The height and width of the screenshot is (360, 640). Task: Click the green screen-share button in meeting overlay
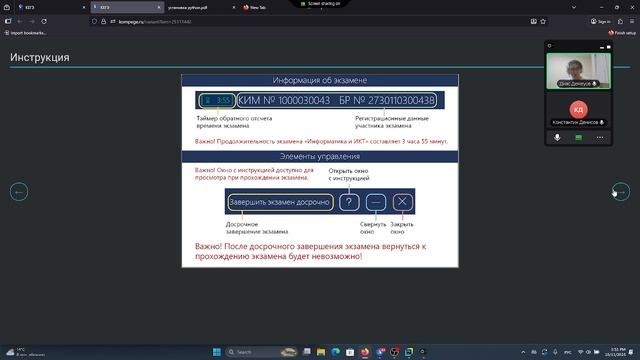click(x=578, y=138)
